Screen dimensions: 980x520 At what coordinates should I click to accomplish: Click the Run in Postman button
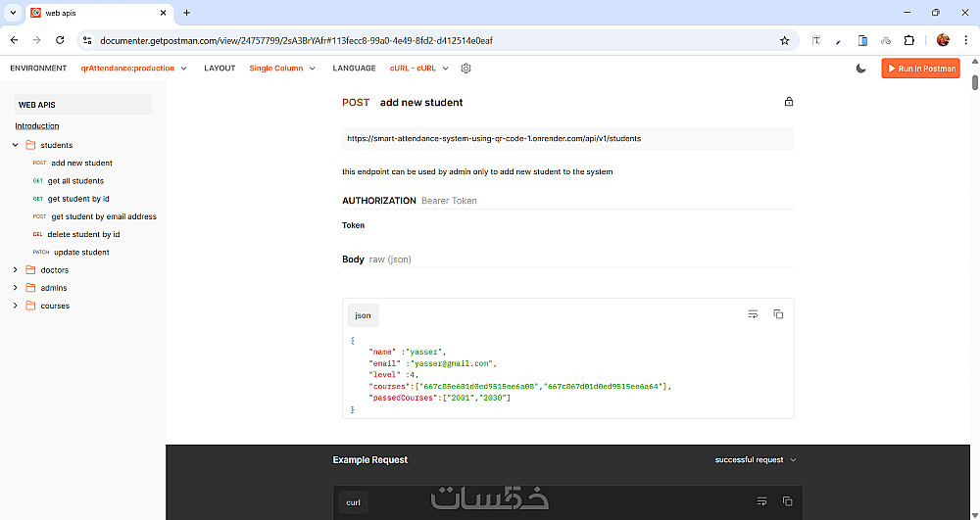point(920,68)
